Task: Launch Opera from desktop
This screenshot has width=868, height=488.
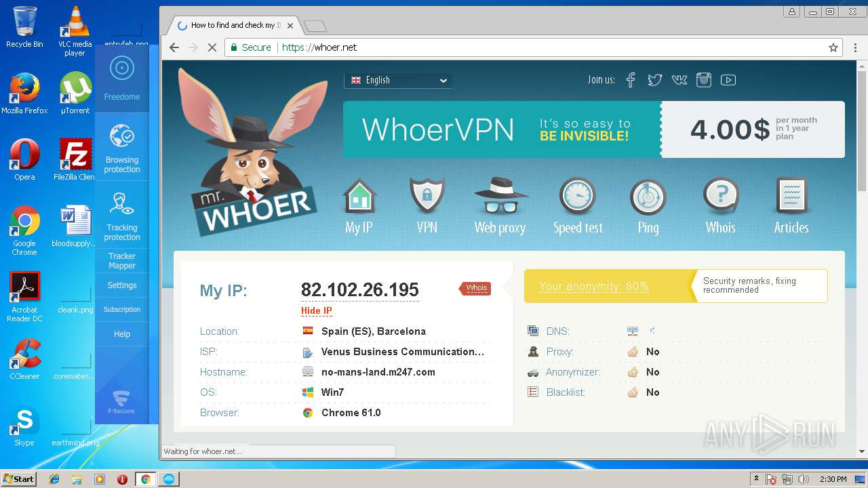Action: [24, 160]
